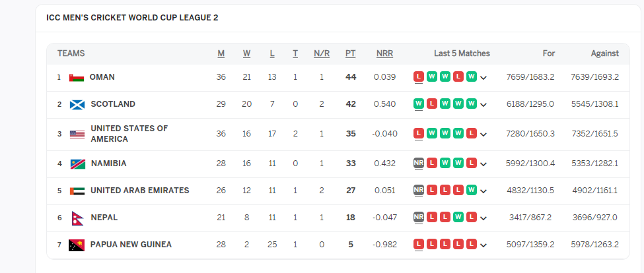Click the M matches column header
644x273 pixels.
221,53
